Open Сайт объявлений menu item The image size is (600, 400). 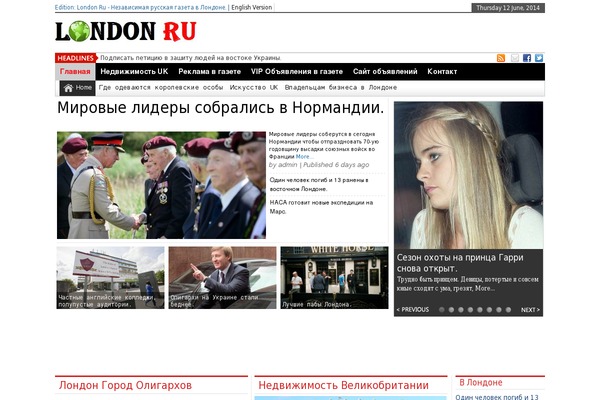(x=385, y=72)
